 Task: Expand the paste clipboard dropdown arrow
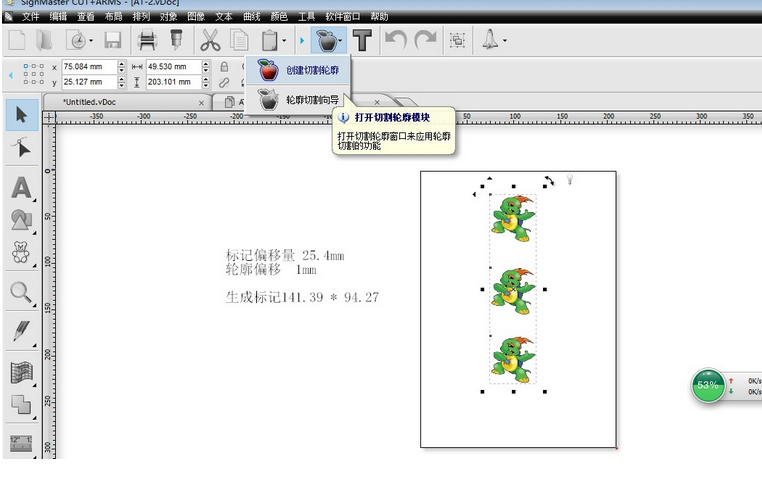pos(285,41)
